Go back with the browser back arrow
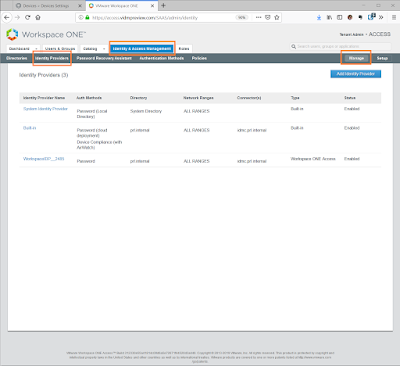This screenshot has height=366, width=400. click(x=7, y=18)
